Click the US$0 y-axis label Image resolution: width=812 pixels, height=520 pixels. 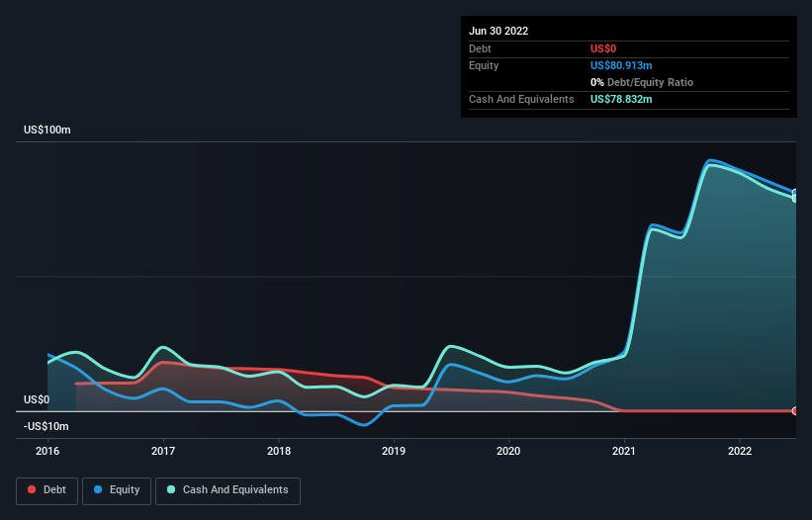click(37, 400)
